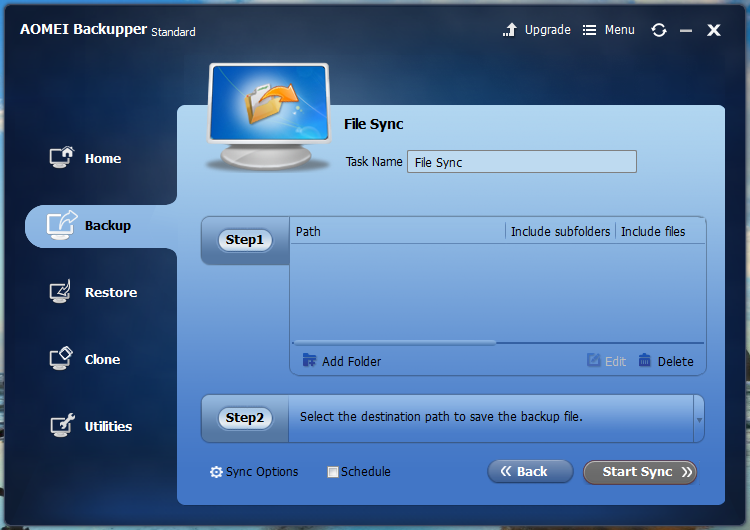This screenshot has width=750, height=530.
Task: Enable the Schedule checkbox
Action: tap(332, 472)
